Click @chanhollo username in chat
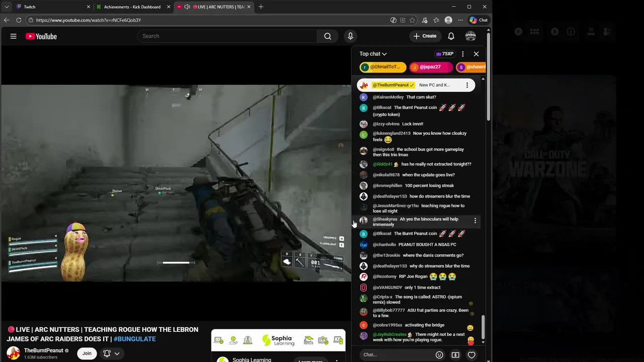 [x=384, y=244]
